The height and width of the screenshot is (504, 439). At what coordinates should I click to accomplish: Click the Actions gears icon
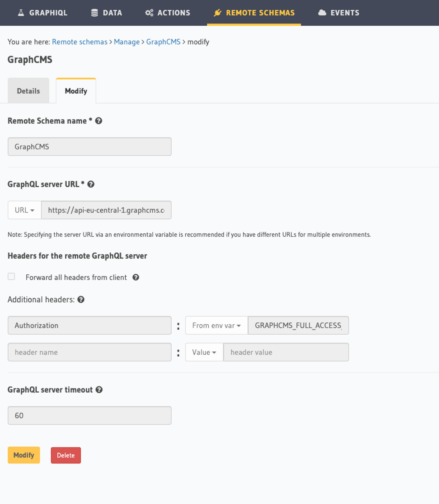point(149,13)
